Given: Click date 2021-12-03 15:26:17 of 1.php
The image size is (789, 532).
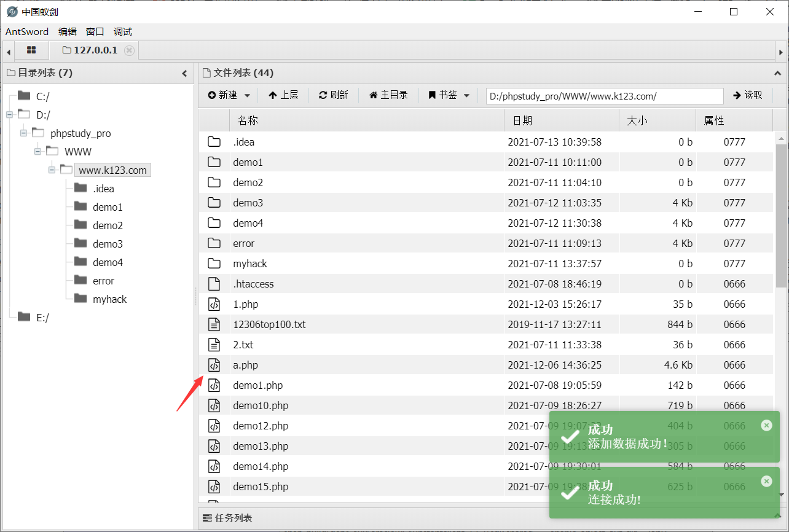Looking at the screenshot, I should (x=554, y=304).
